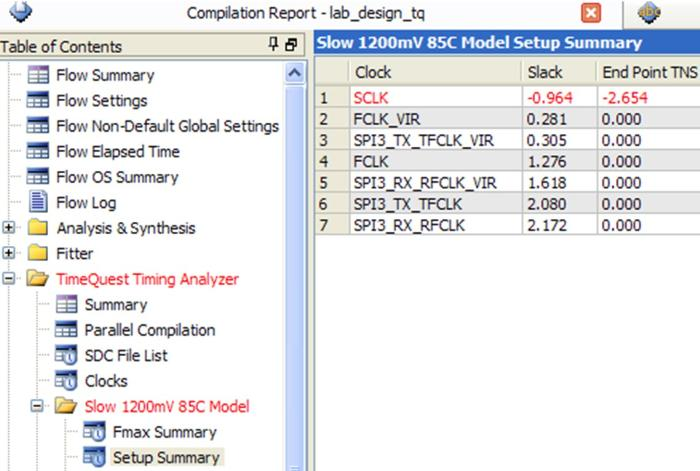Click the TimeQuest Timing Analyzer folder icon
This screenshot has width=700, height=471.
(x=38, y=279)
